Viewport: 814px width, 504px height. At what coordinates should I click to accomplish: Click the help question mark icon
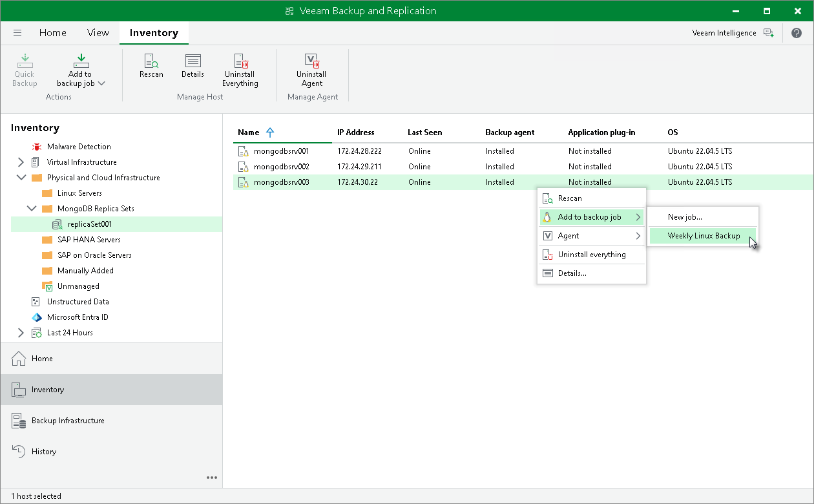(797, 33)
